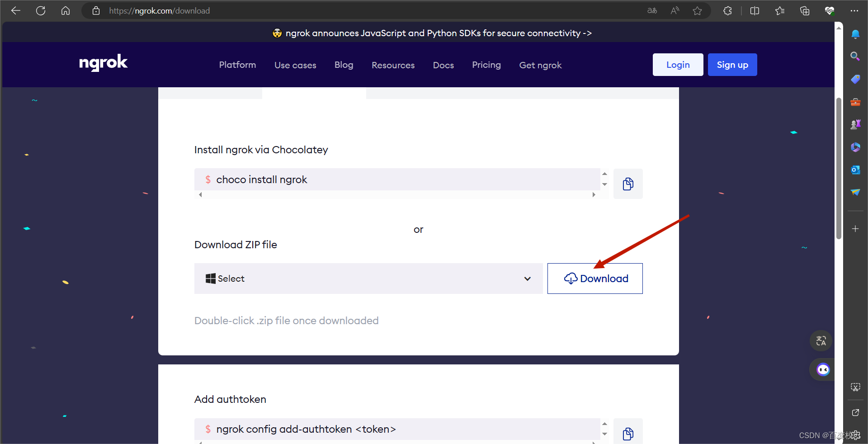868x444 pixels.
Task: Open the shopping tag sidebar icon
Action: [855, 79]
